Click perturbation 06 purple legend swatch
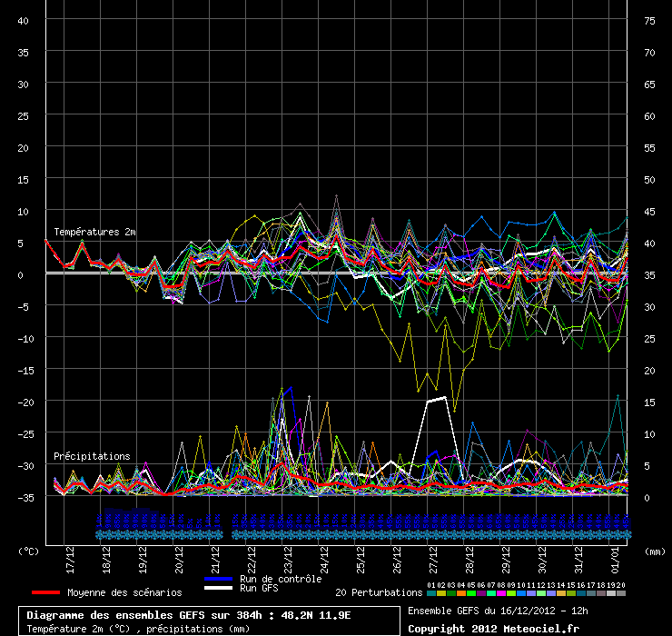672x636 pixels. click(481, 593)
